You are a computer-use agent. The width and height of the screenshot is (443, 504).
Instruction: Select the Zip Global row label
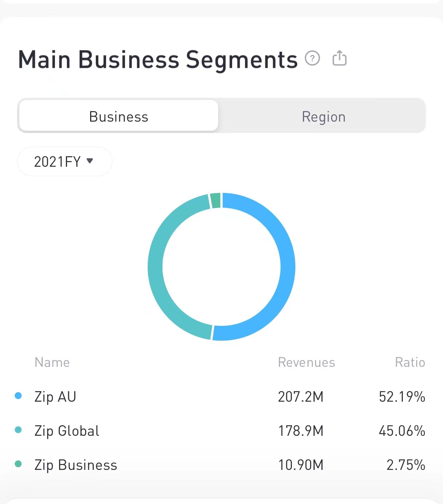67,431
